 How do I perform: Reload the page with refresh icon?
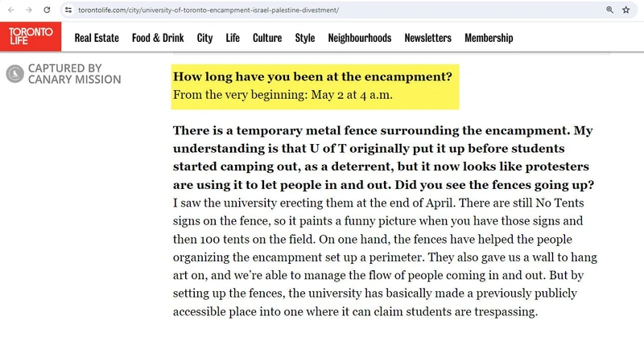(47, 10)
